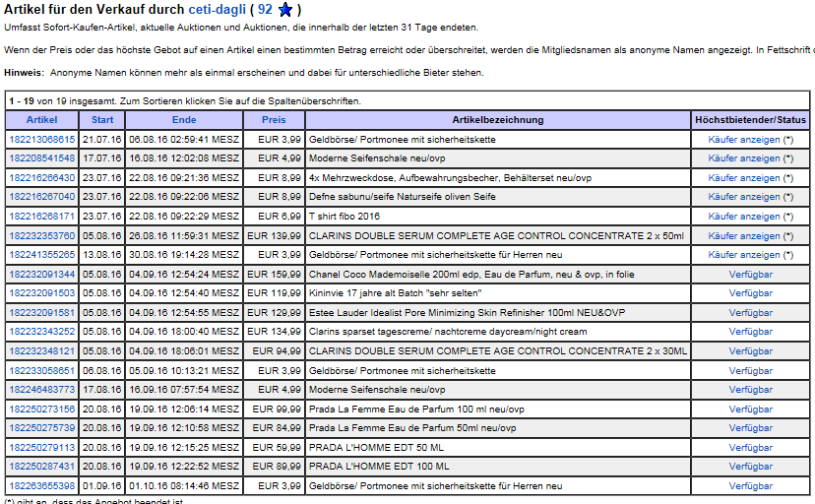Select end date 01.10.16 08:14:46 MESZ
The image size is (815, 504).
(184, 486)
